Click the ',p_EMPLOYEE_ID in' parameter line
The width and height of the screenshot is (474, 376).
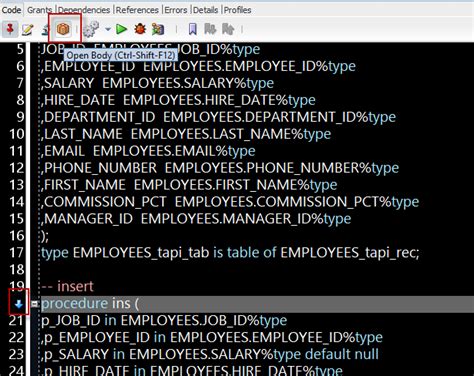(x=212, y=338)
